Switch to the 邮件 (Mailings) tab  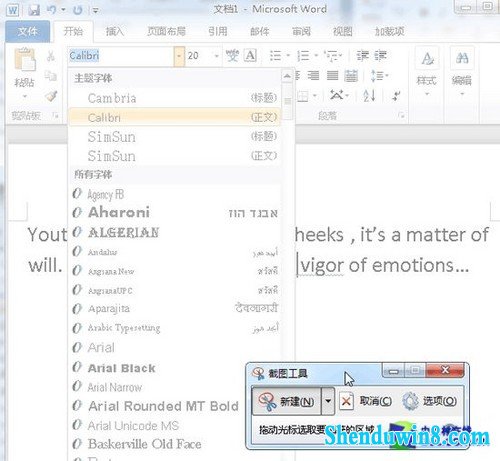pyautogui.click(x=260, y=31)
